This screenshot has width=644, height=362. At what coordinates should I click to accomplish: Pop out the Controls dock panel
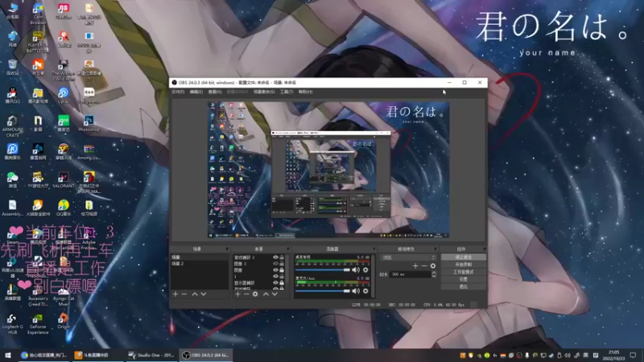[x=485, y=249]
